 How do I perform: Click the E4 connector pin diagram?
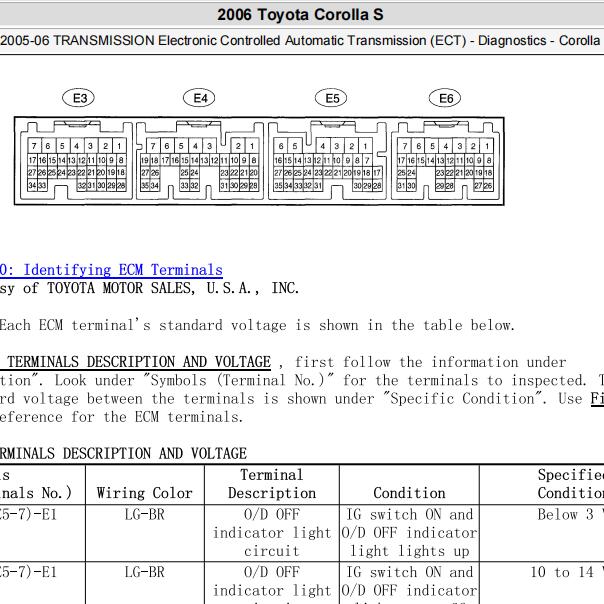pos(200,161)
